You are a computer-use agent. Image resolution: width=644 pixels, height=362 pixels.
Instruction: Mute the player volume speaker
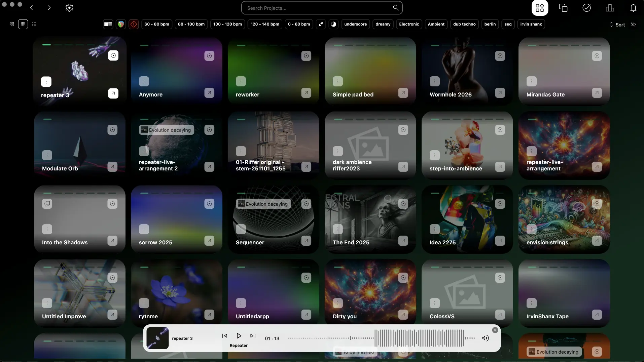pyautogui.click(x=485, y=338)
